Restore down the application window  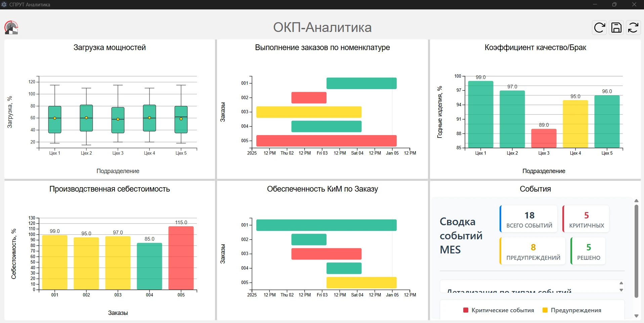(614, 4)
